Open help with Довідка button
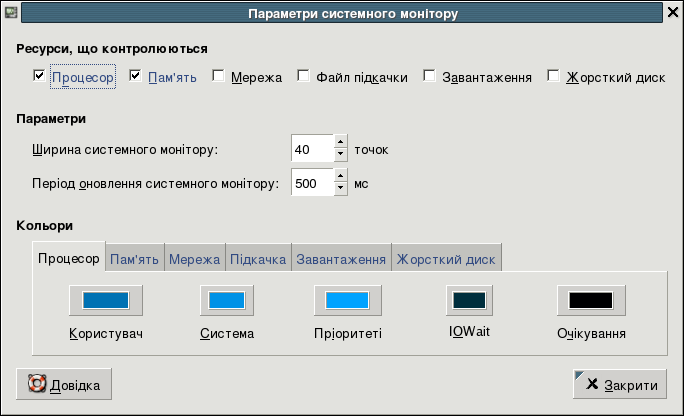This screenshot has width=684, height=416. click(x=64, y=384)
